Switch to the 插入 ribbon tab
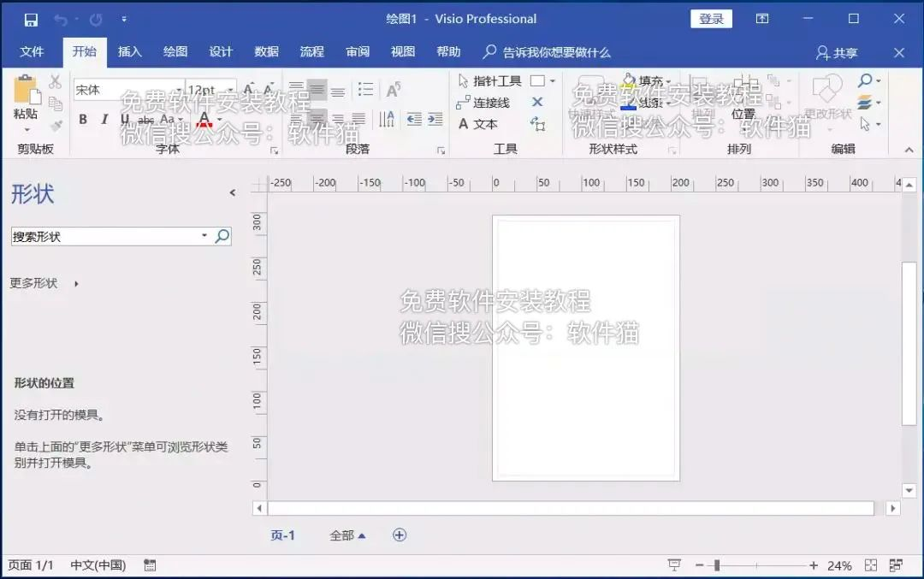Image resolution: width=924 pixels, height=579 pixels. click(129, 51)
